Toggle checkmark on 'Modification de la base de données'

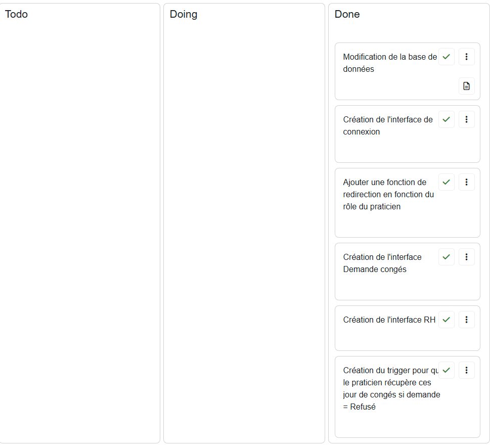click(x=446, y=57)
